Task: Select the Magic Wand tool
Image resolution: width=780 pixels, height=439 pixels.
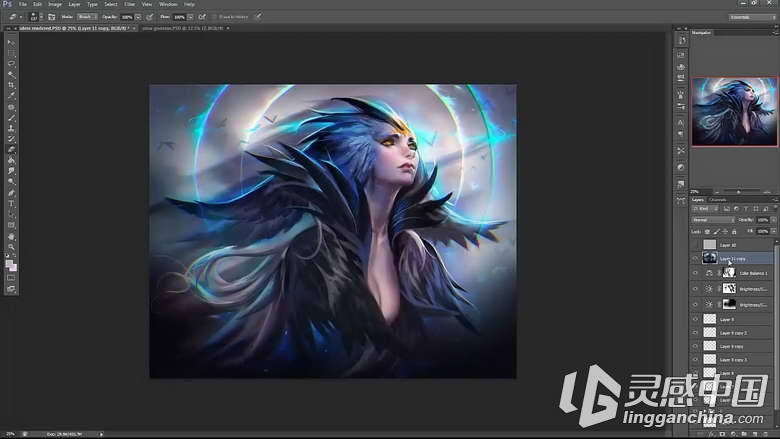Action: pyautogui.click(x=11, y=75)
